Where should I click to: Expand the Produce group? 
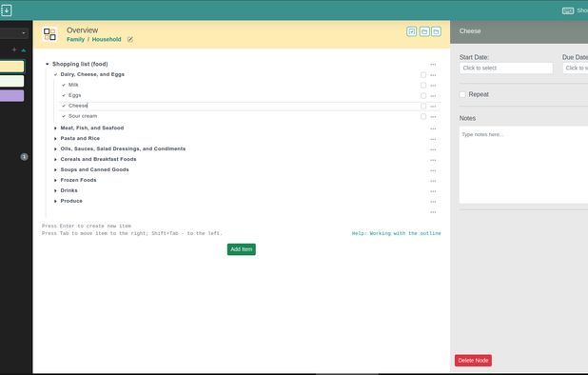pos(55,202)
